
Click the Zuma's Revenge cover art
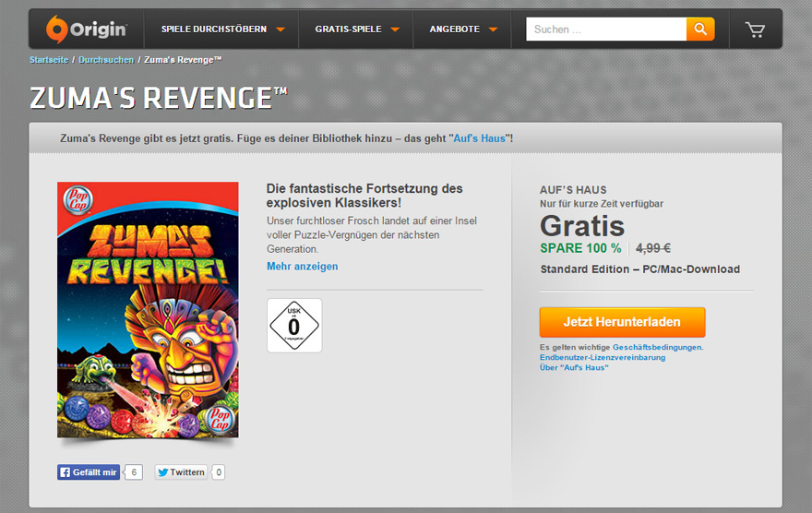pos(149,310)
